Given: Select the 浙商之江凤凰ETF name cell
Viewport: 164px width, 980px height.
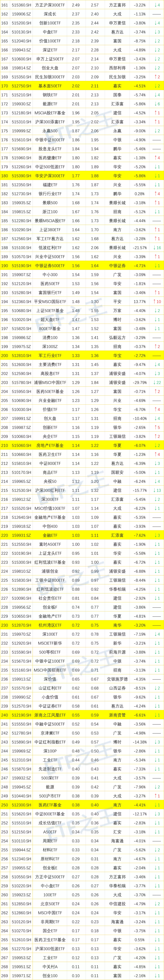Looking at the screenshot, I should coord(50,715).
